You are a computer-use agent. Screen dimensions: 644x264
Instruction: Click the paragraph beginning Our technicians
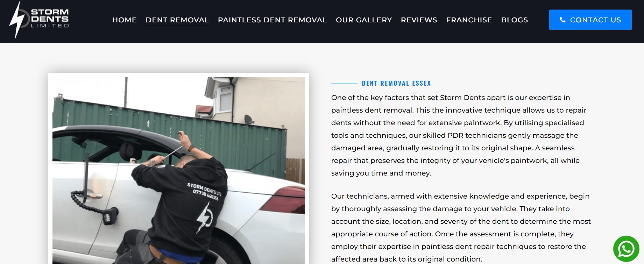(461, 228)
